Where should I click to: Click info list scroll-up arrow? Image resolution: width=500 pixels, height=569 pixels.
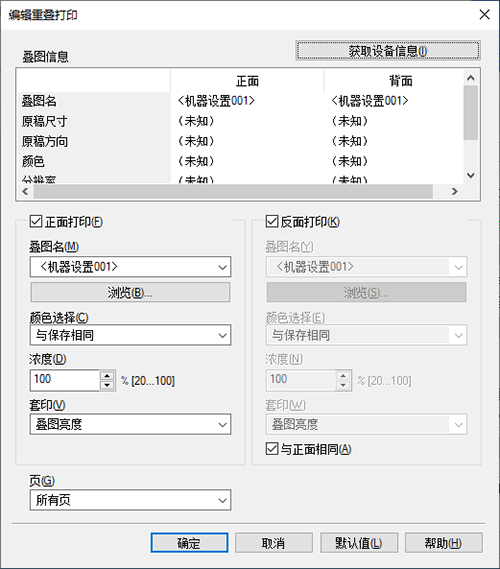click(471, 78)
